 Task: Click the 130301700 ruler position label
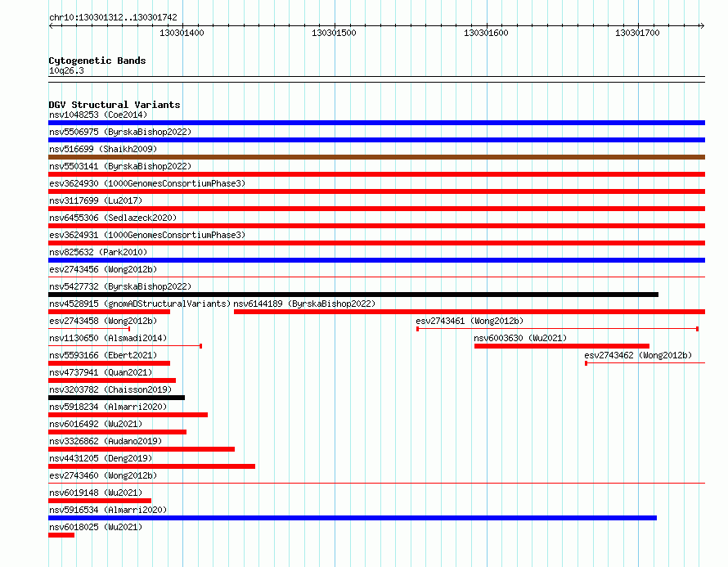coord(637,33)
